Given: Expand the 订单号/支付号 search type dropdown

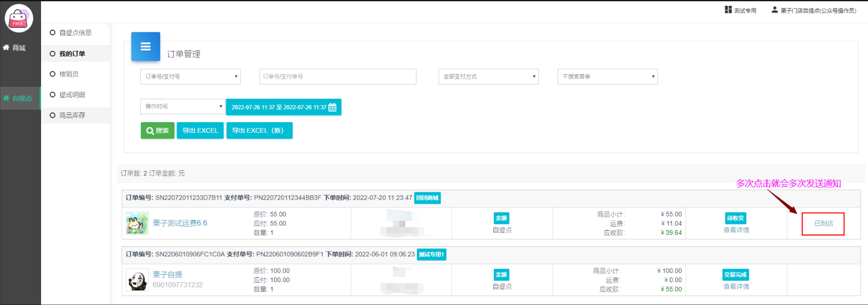Looking at the screenshot, I should pyautogui.click(x=190, y=76).
